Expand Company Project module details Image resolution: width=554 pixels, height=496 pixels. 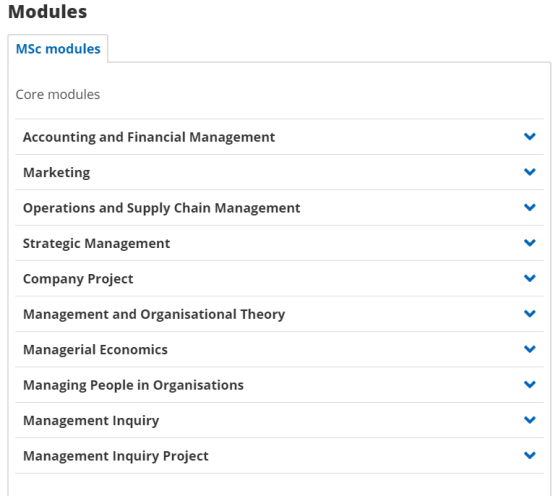click(78, 279)
